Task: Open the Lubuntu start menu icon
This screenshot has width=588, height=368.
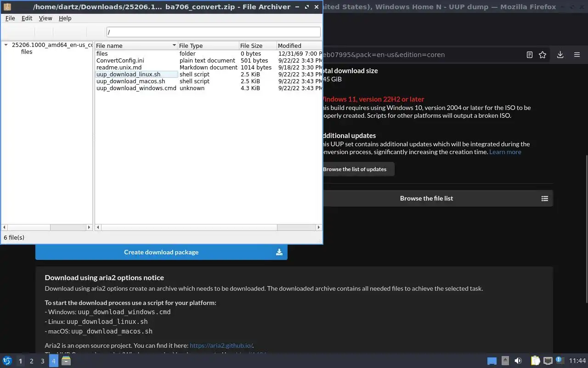Action: pyautogui.click(x=7, y=361)
